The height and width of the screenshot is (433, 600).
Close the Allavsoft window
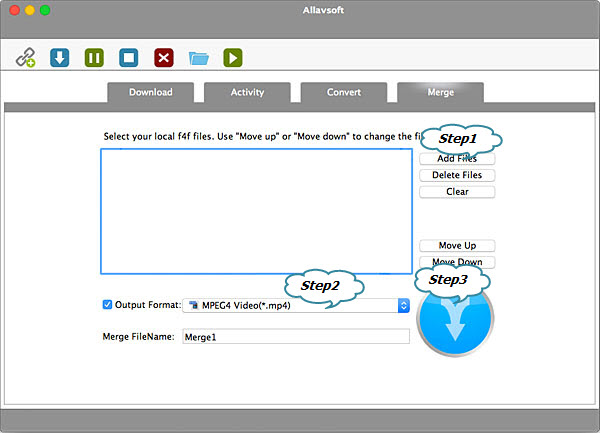coord(15,10)
